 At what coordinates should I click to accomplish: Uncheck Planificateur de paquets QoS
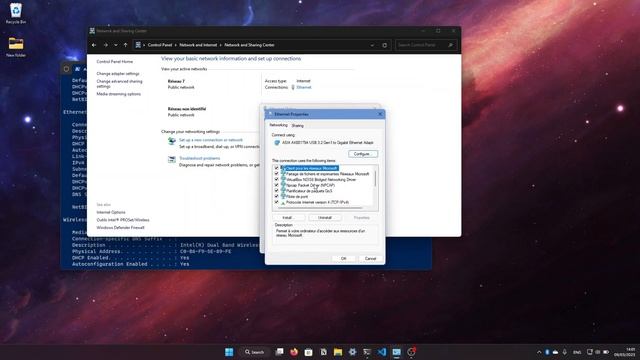(276, 191)
